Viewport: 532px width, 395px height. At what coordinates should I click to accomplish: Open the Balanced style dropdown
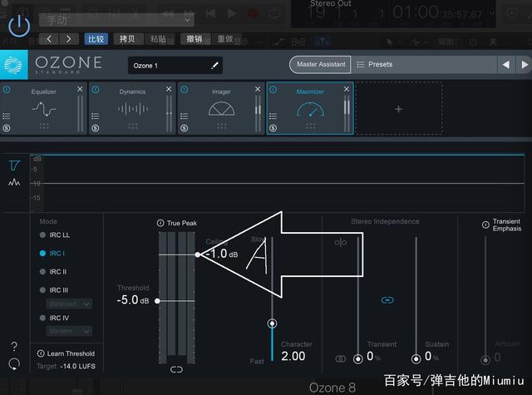click(x=69, y=304)
